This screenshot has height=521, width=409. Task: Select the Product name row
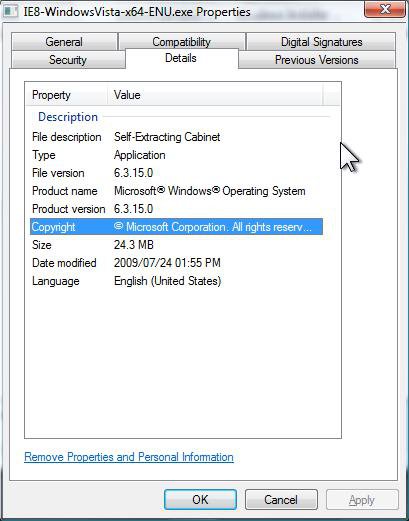coord(176,191)
